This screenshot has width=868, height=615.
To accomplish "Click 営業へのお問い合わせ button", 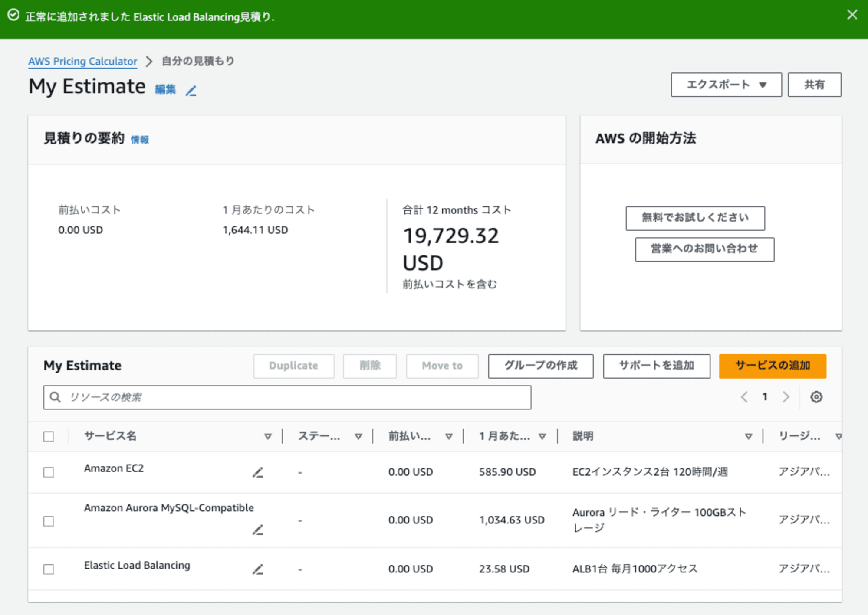I will (704, 249).
